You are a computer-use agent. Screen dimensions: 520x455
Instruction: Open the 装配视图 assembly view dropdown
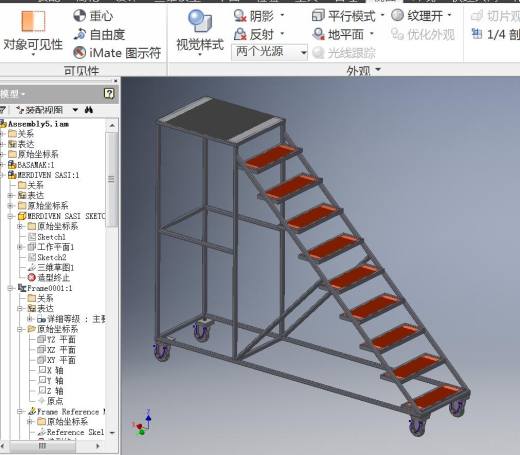click(x=75, y=110)
